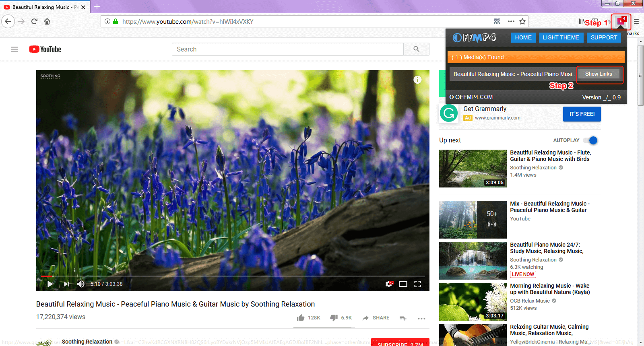Bookmark this page with star icon
The height and width of the screenshot is (346, 644).
pos(522,22)
